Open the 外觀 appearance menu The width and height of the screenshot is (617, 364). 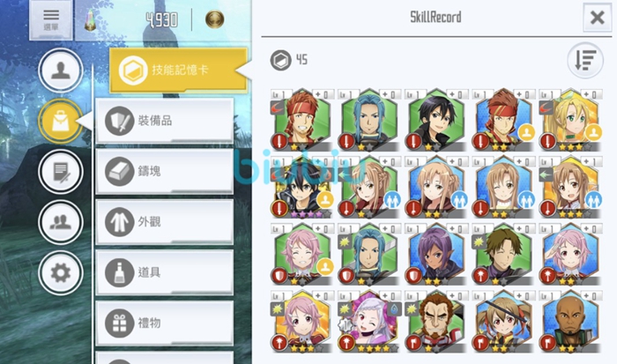pyautogui.click(x=165, y=221)
